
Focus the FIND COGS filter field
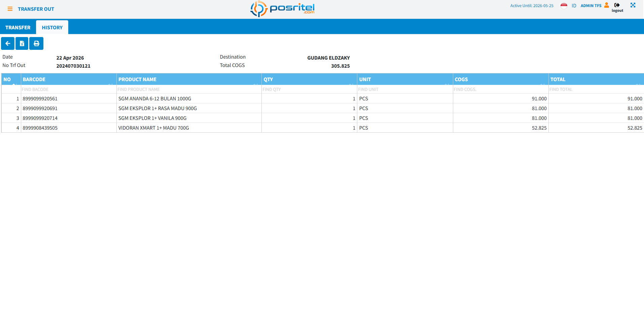point(500,90)
